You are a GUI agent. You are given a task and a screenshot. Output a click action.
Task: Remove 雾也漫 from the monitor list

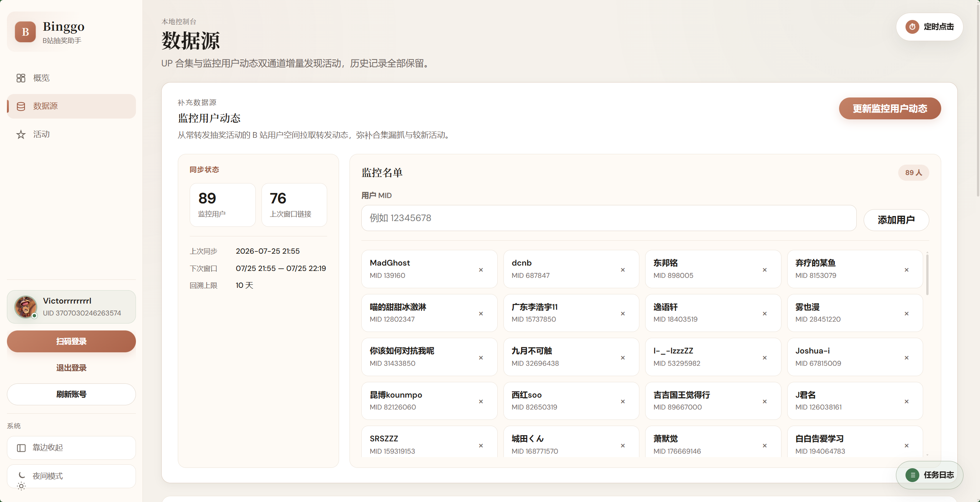(906, 314)
